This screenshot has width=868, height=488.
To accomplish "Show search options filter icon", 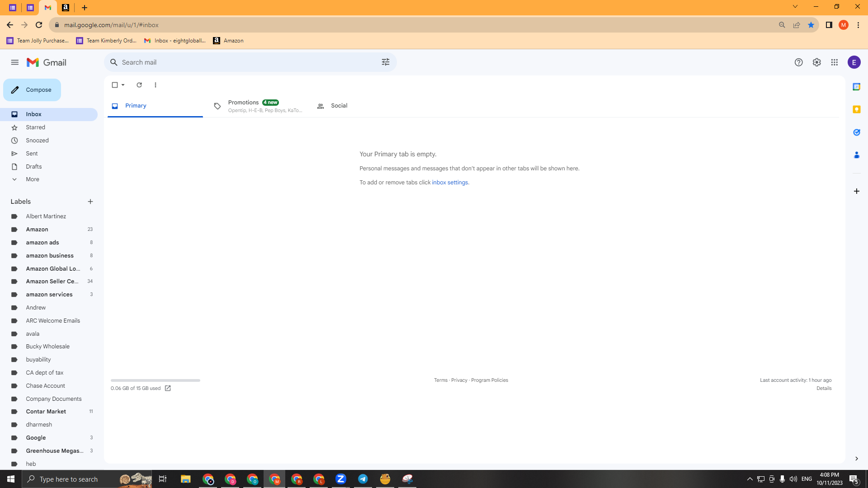I will [386, 62].
